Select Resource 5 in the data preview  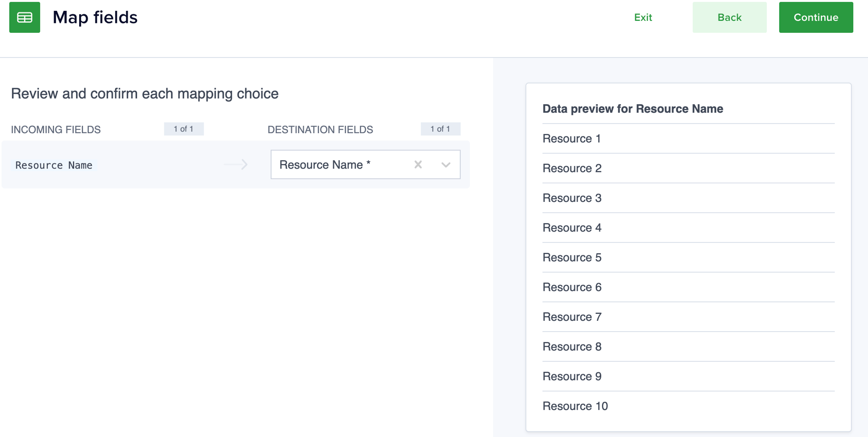572,257
